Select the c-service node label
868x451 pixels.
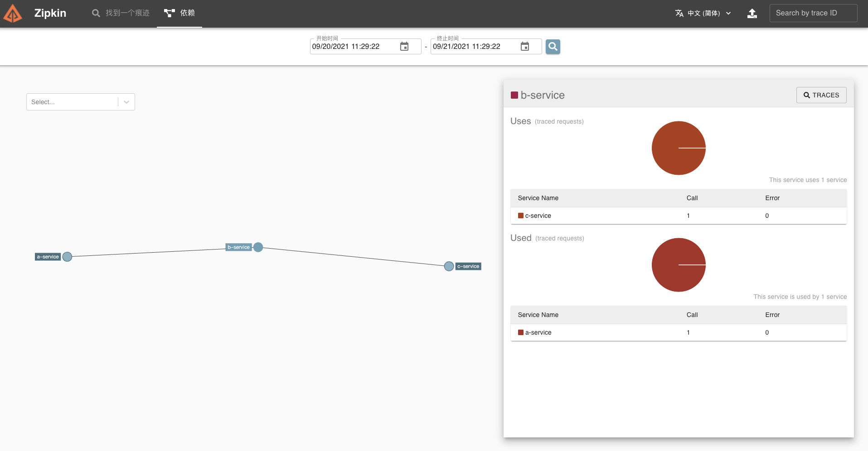(x=468, y=266)
